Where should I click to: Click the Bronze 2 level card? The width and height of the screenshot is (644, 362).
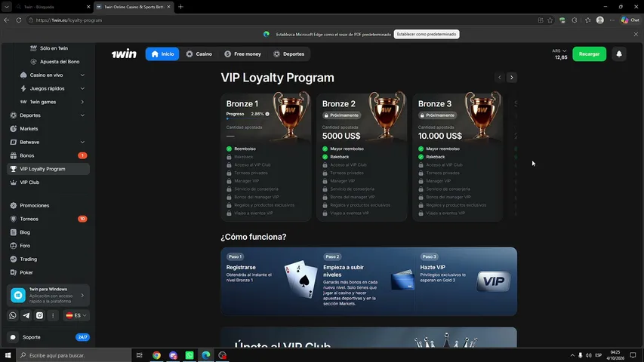pos(362,157)
